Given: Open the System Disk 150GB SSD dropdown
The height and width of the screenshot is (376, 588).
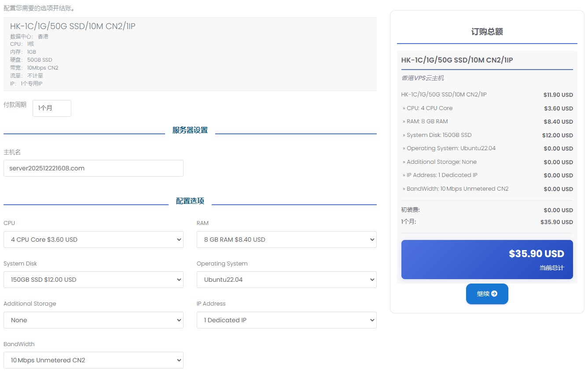Looking at the screenshot, I should click(93, 280).
